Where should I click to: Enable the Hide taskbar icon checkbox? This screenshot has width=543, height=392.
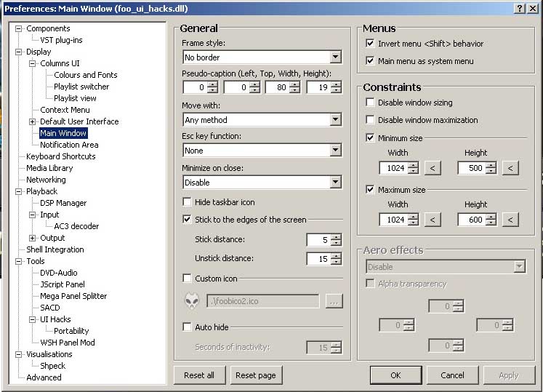(188, 202)
